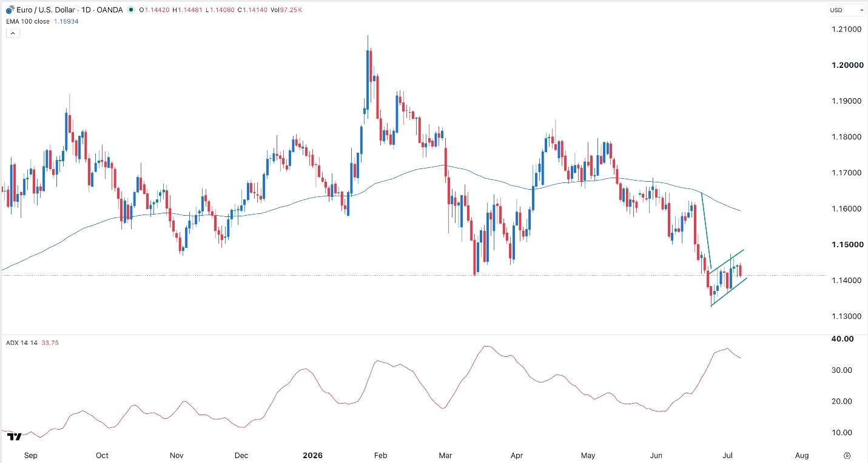
Task: Click the 1.14000 price axis label
Action: coord(847,281)
